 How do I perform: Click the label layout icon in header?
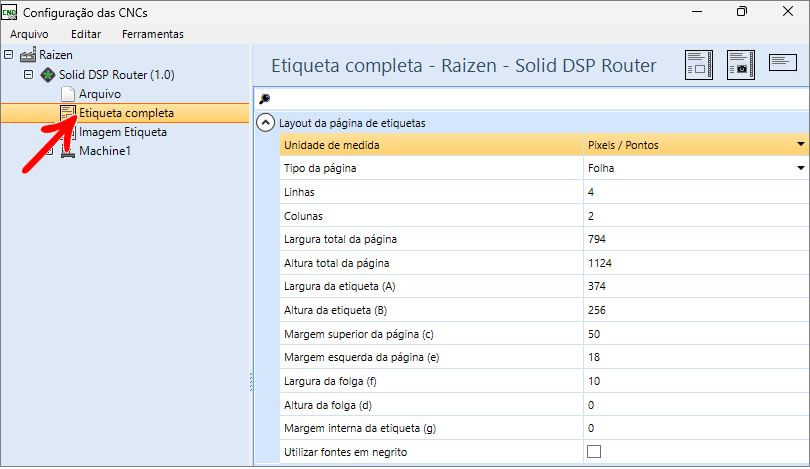coord(698,65)
